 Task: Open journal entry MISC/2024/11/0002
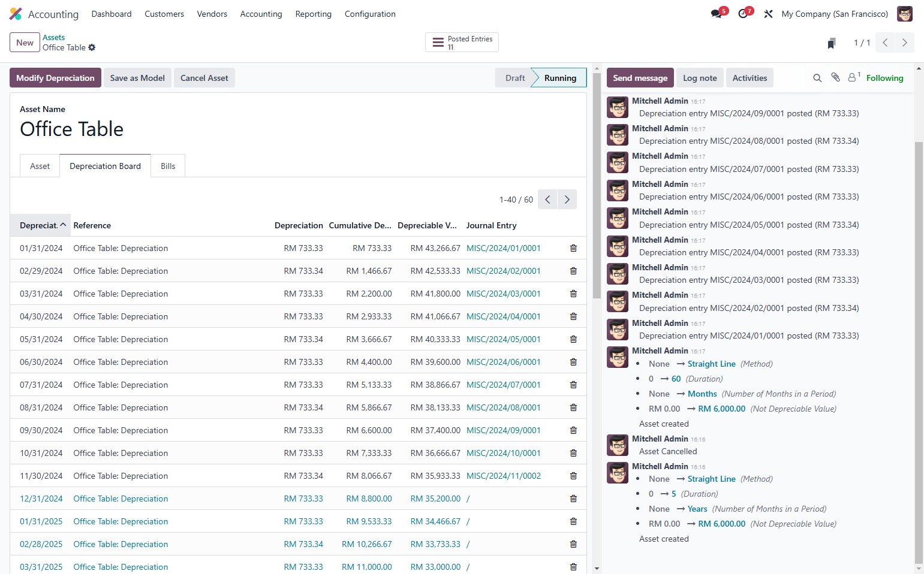tap(504, 476)
